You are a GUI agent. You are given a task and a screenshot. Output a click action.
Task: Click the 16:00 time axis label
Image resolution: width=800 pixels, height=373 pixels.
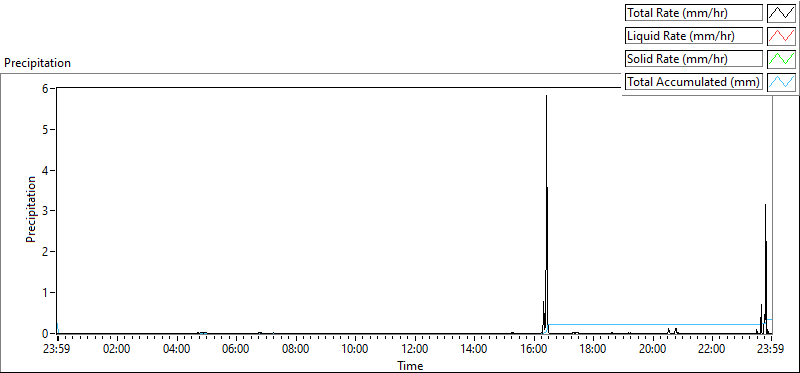pos(534,350)
